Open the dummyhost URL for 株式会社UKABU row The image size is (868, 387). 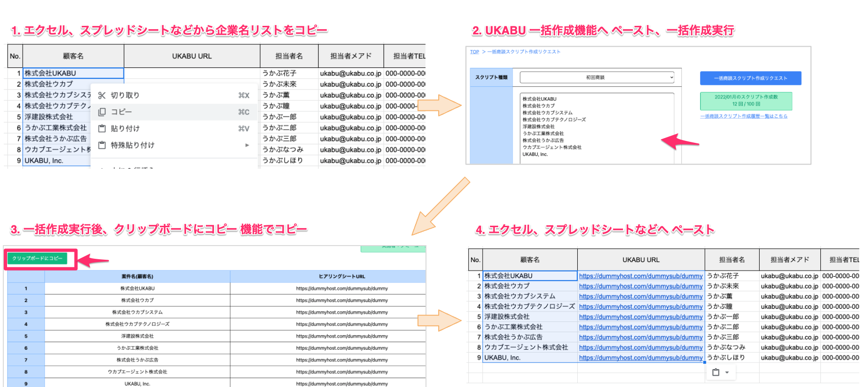pos(641,276)
